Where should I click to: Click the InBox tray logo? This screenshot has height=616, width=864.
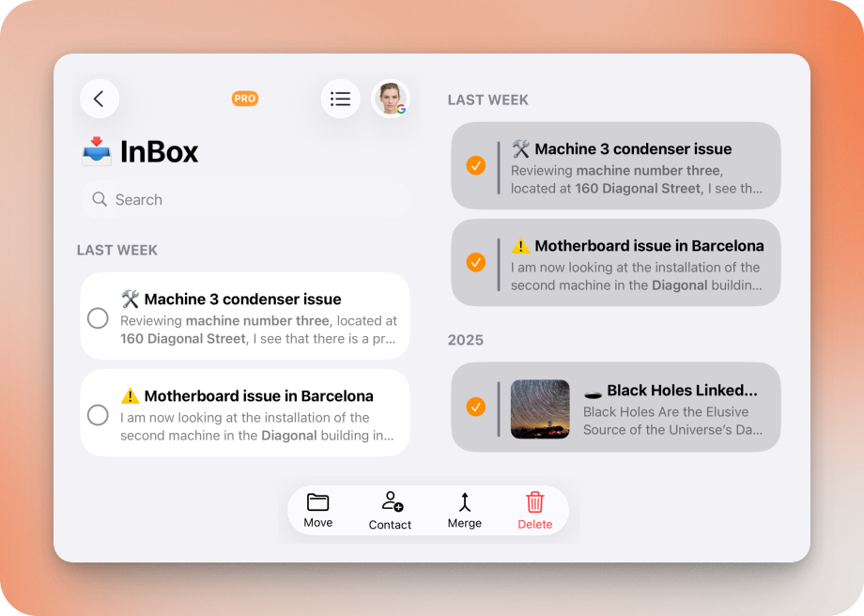(97, 151)
